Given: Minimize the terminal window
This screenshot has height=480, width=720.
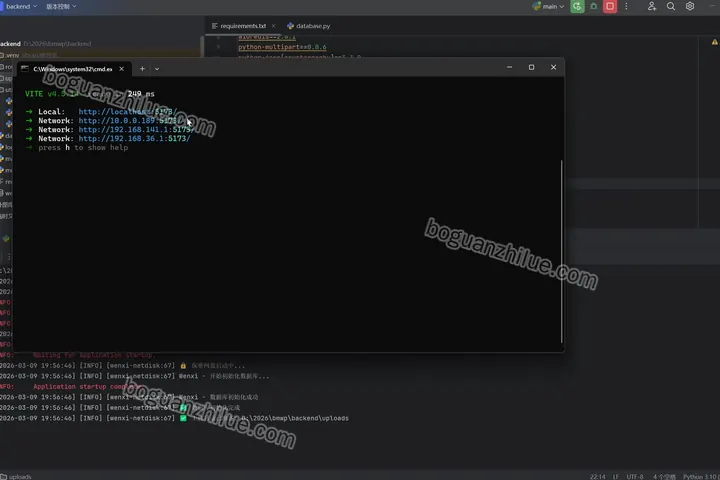Looking at the screenshot, I should (x=509, y=67).
